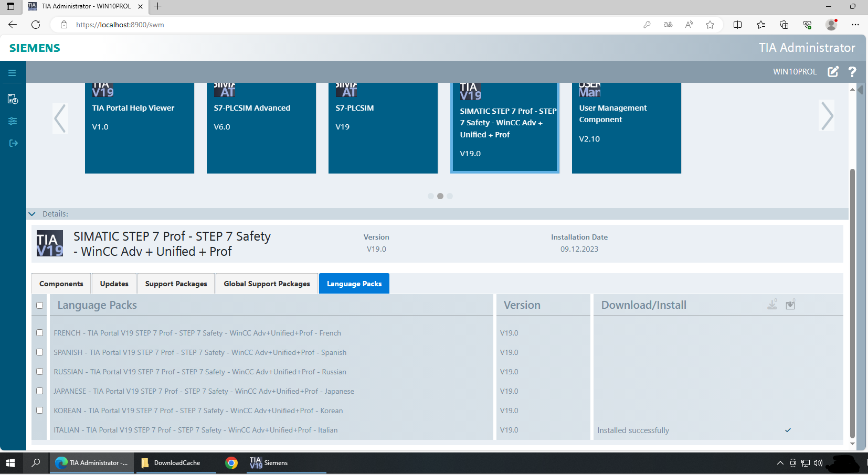Click the left carousel arrow
The width and height of the screenshot is (868, 475).
point(60,118)
